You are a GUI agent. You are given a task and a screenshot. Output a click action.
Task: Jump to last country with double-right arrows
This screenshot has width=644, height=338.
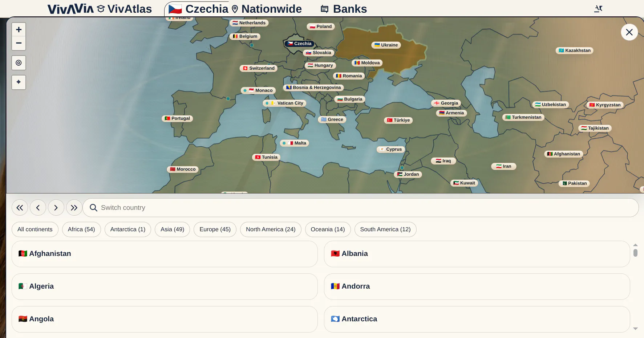(74, 208)
